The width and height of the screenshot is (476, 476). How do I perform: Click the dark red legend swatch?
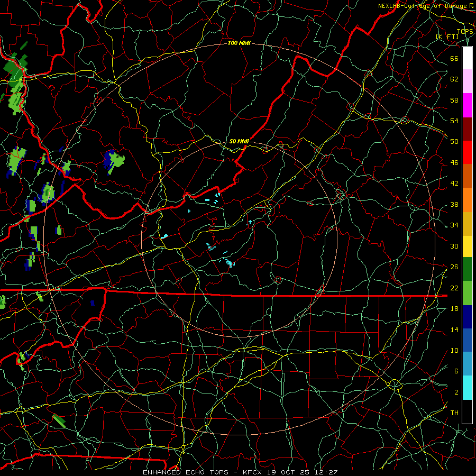click(x=467, y=129)
